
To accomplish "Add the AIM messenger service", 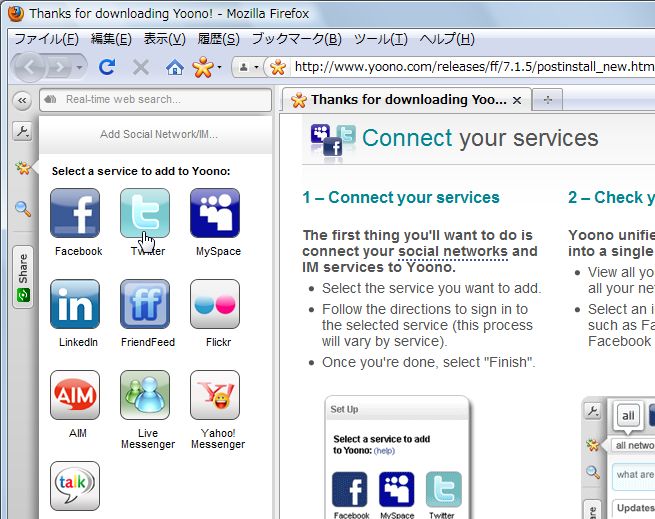I will click(x=75, y=395).
